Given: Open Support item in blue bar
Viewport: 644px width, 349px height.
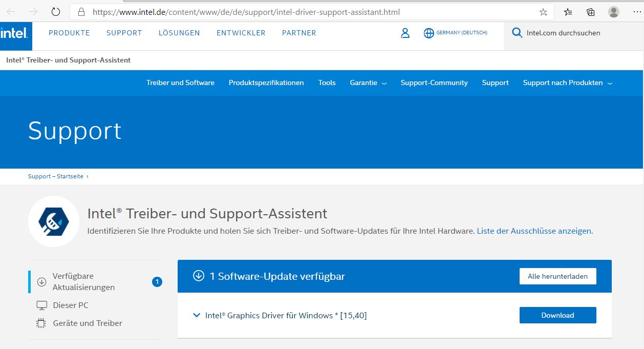Looking at the screenshot, I should point(496,83).
